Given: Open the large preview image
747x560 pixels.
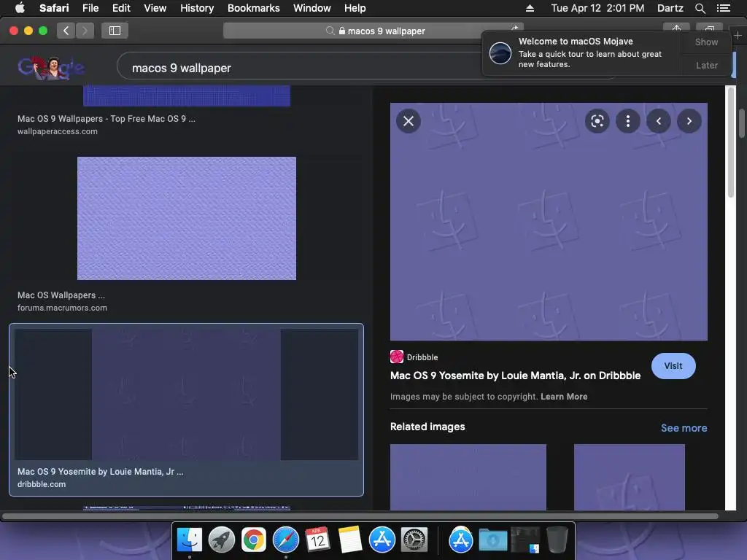Looking at the screenshot, I should pos(549,222).
